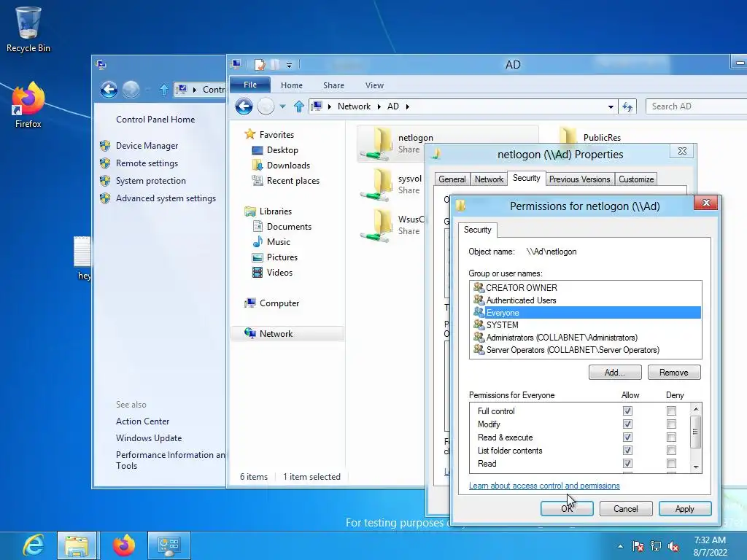Show hidden tray icons arrow
Viewport: 747px width, 560px height.
(620, 546)
